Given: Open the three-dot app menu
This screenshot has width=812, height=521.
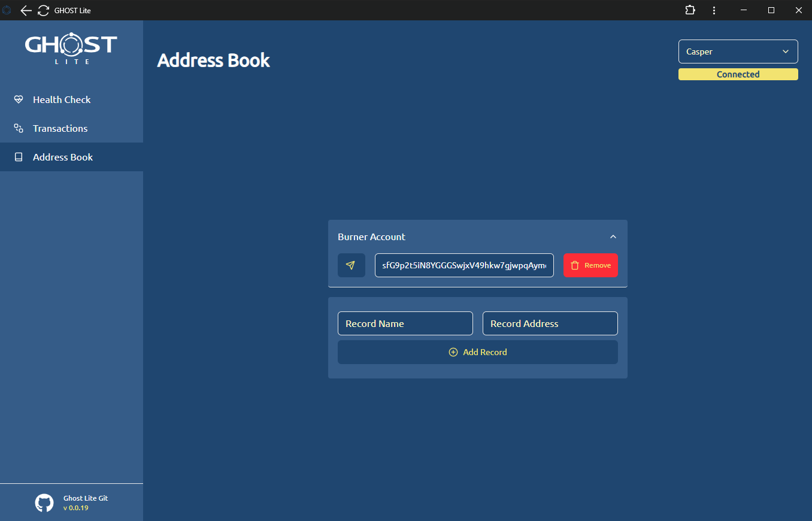Looking at the screenshot, I should tap(714, 10).
